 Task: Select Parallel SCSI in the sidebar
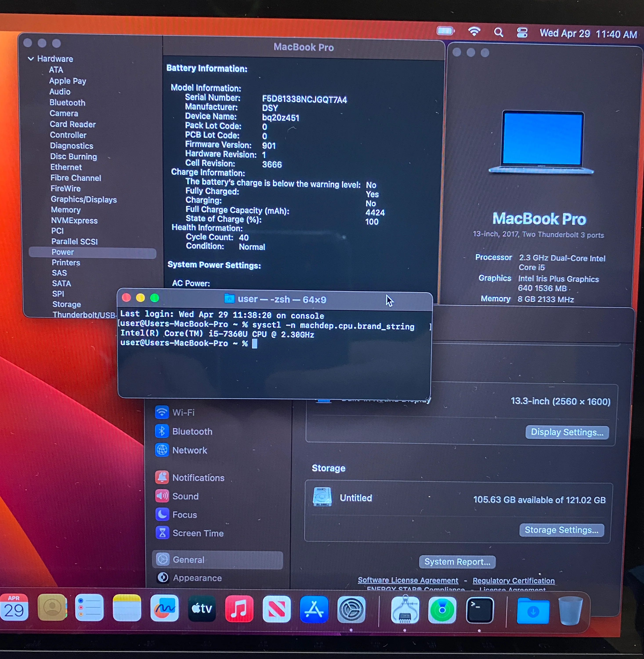pos(74,241)
